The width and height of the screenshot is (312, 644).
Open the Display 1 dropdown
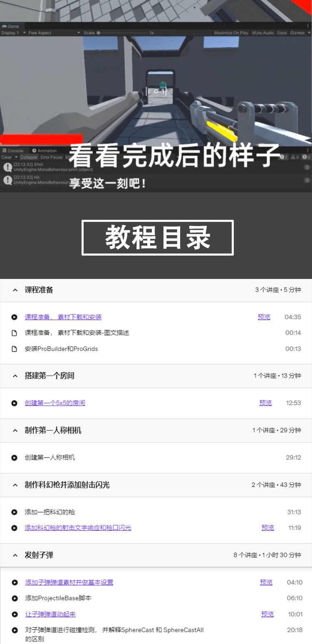pyautogui.click(x=13, y=33)
